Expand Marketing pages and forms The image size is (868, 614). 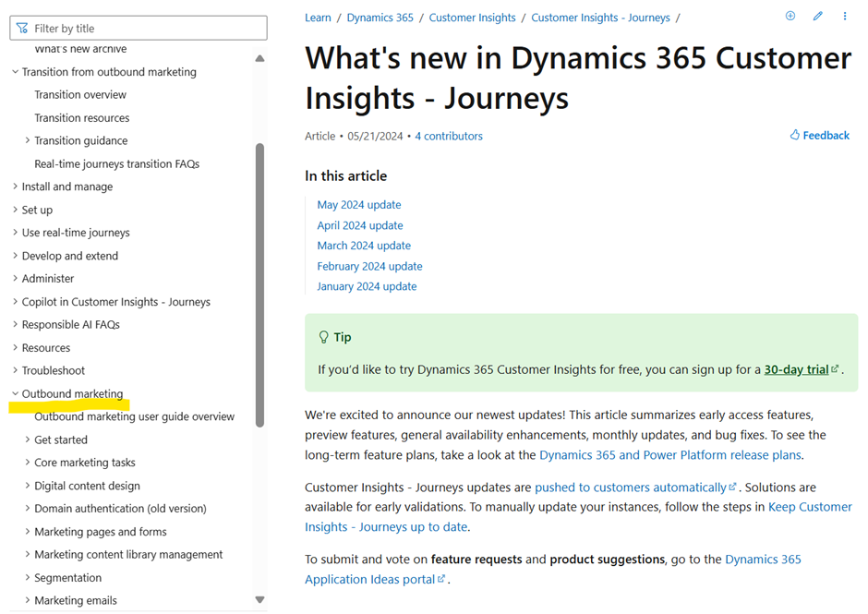click(27, 532)
